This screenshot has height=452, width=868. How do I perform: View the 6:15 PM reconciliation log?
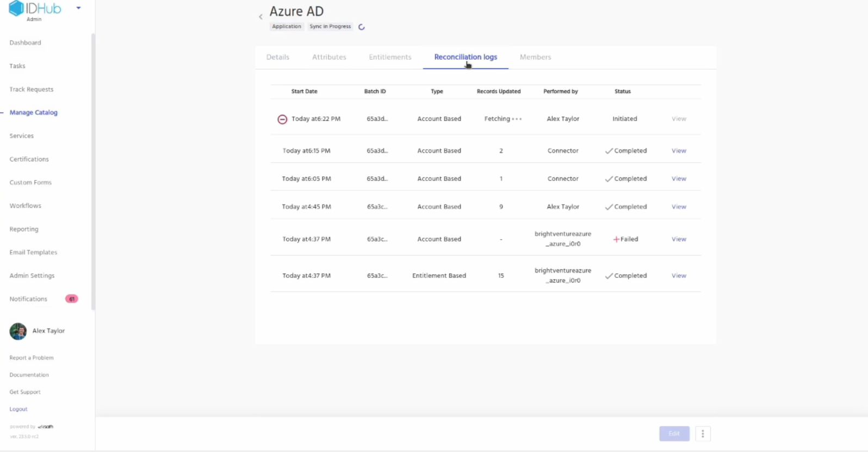pos(679,151)
